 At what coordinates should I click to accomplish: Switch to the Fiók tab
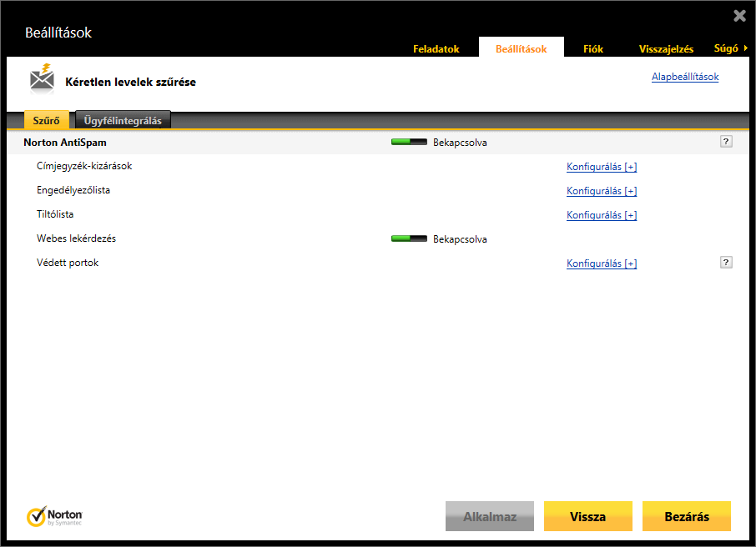593,48
